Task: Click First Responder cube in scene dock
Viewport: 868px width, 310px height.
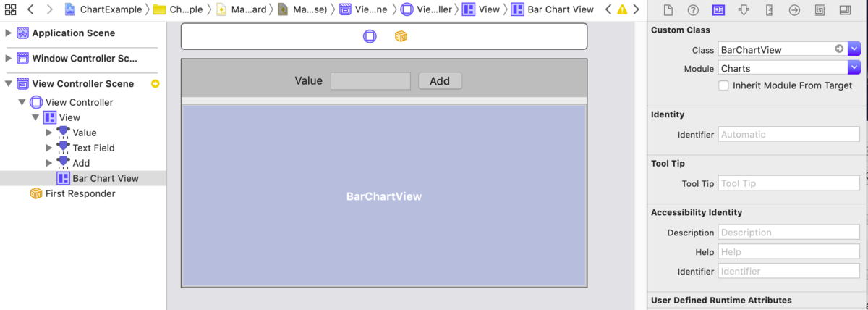Action: [401, 36]
